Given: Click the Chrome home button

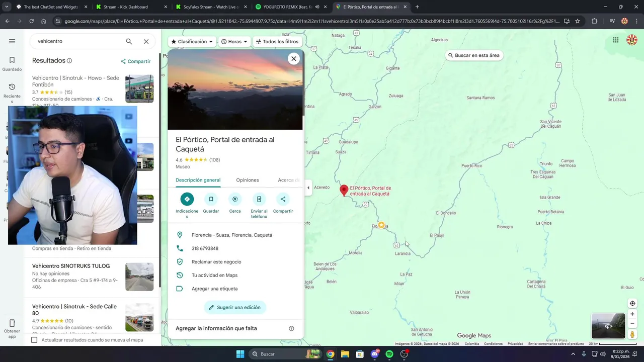Looking at the screenshot, I should [x=44, y=21].
